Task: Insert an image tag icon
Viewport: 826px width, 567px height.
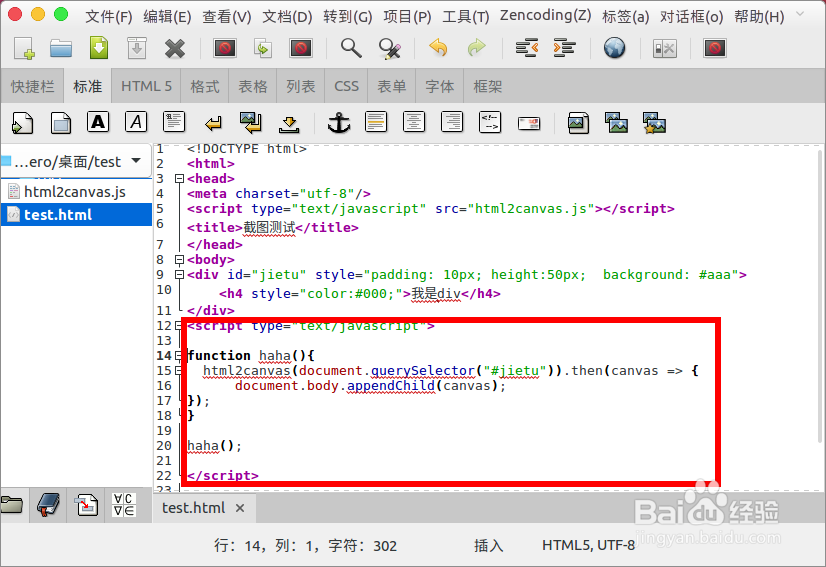Action: pos(578,123)
